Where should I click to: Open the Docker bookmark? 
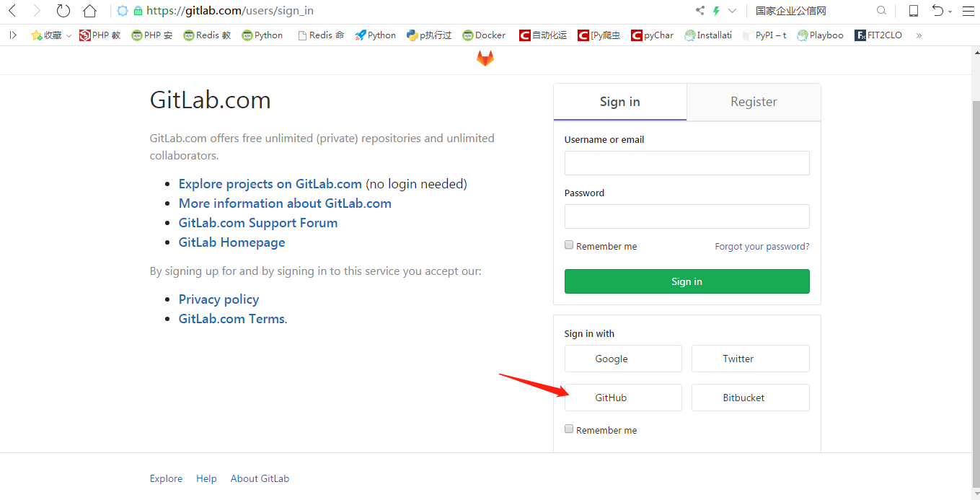point(484,35)
